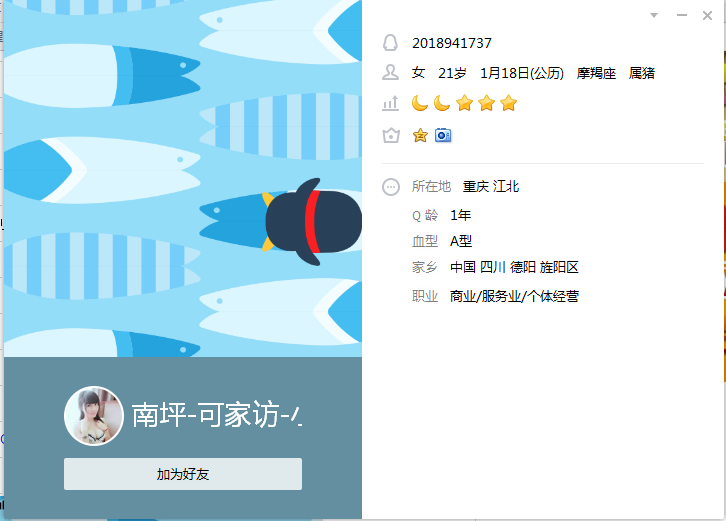Click the hometown 中国 四川 德阳 旌阳区 text

click(x=514, y=267)
